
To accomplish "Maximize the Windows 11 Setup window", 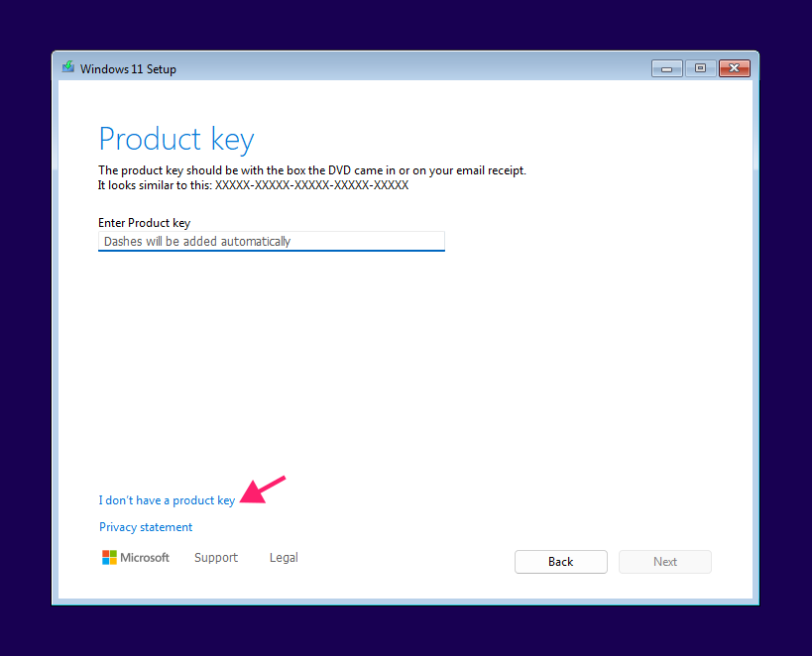I will pyautogui.click(x=700, y=68).
